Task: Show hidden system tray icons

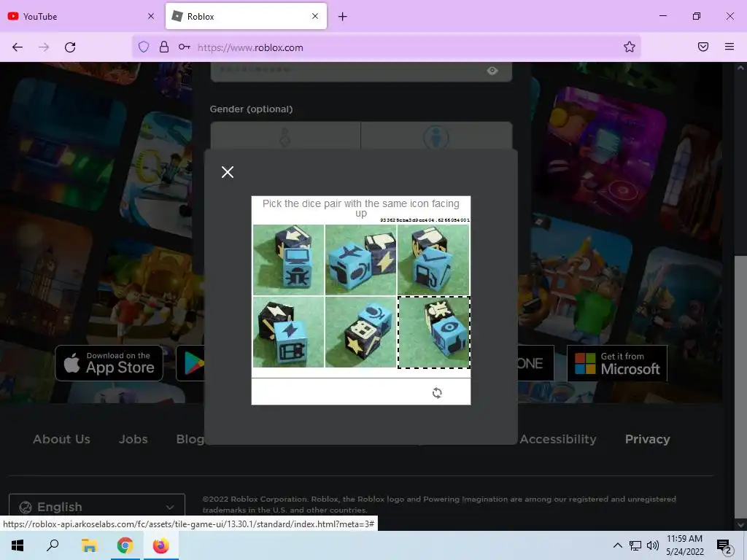Action: pos(617,545)
